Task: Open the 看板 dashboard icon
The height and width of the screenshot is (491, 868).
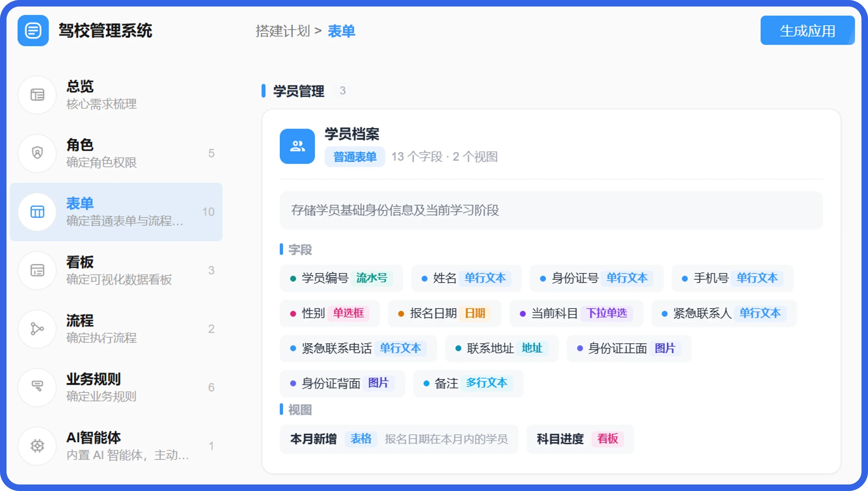Action: point(37,270)
